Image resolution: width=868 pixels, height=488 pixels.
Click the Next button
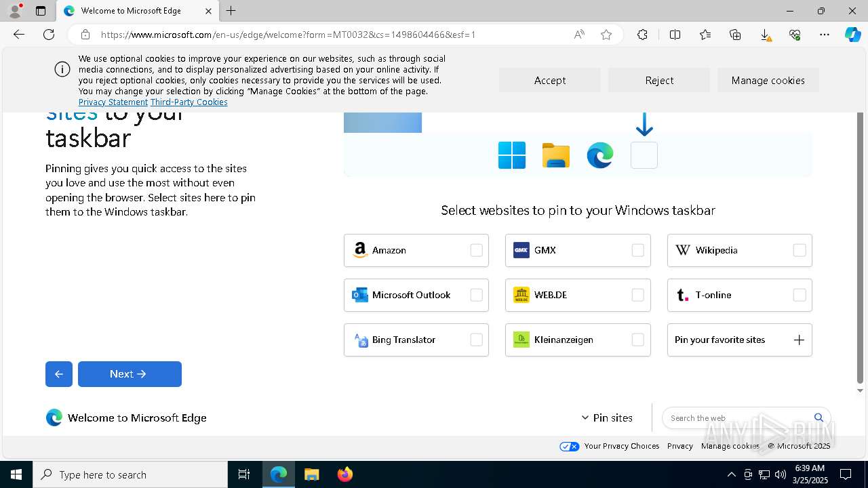pos(130,374)
